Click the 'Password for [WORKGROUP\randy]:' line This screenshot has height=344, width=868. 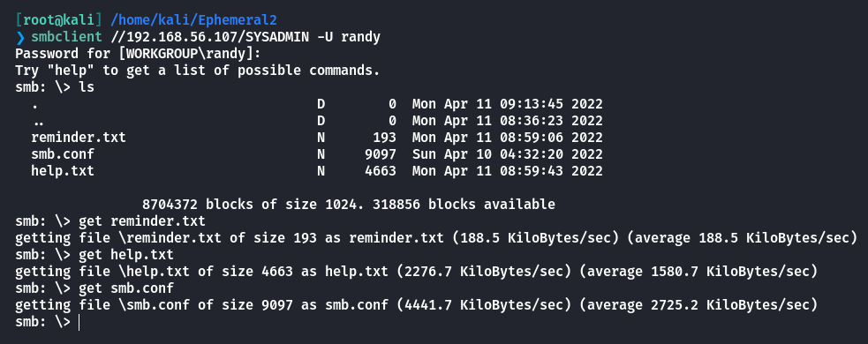point(138,54)
